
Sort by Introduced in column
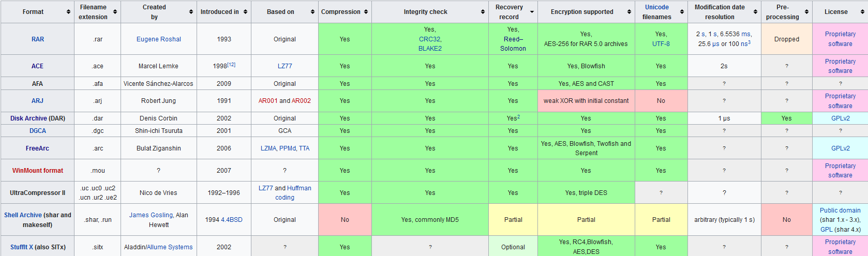click(x=245, y=12)
